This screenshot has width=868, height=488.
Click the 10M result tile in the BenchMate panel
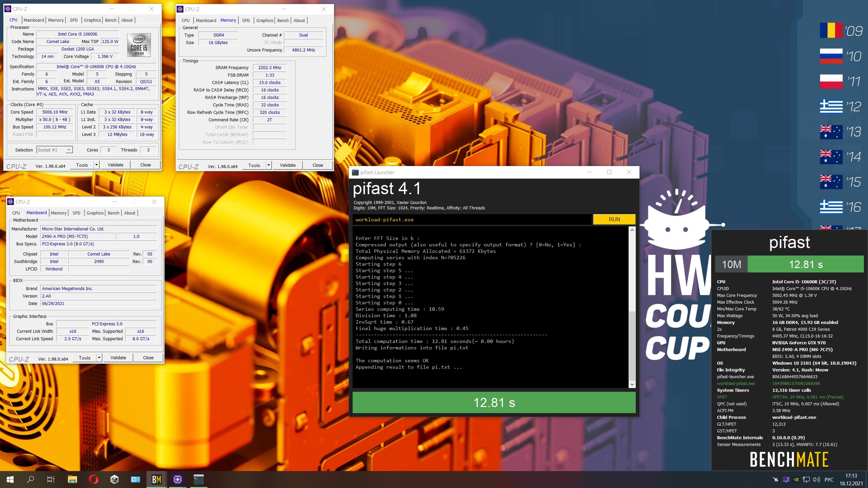pyautogui.click(x=731, y=264)
